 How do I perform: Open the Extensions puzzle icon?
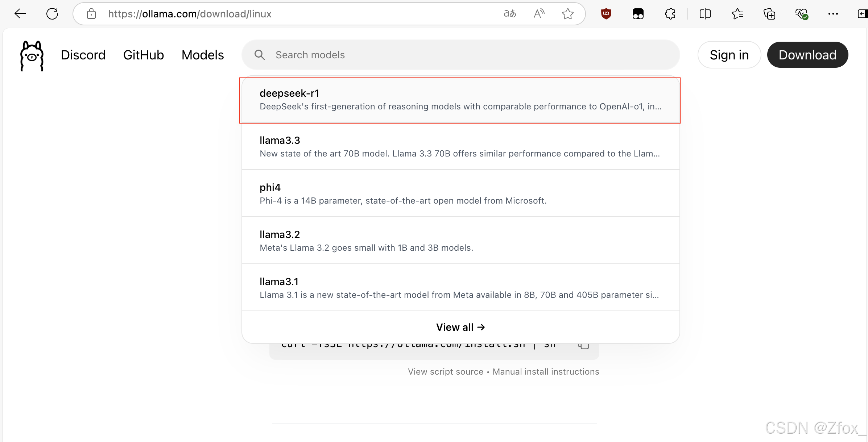[x=670, y=14]
